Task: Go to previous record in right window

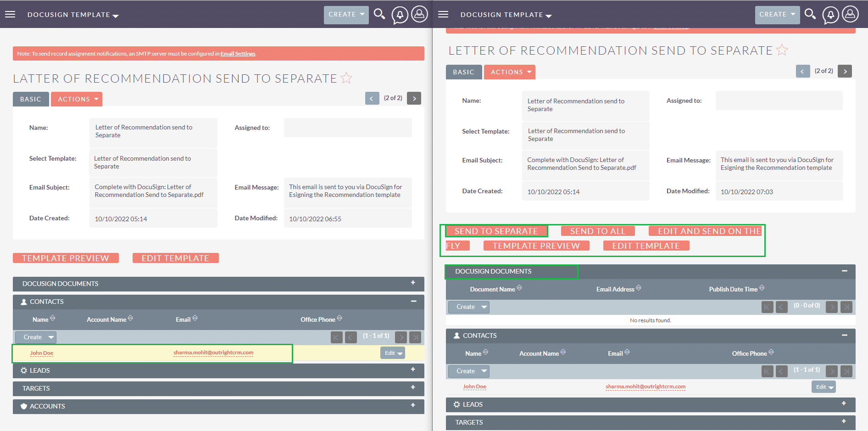Action: [x=803, y=71]
